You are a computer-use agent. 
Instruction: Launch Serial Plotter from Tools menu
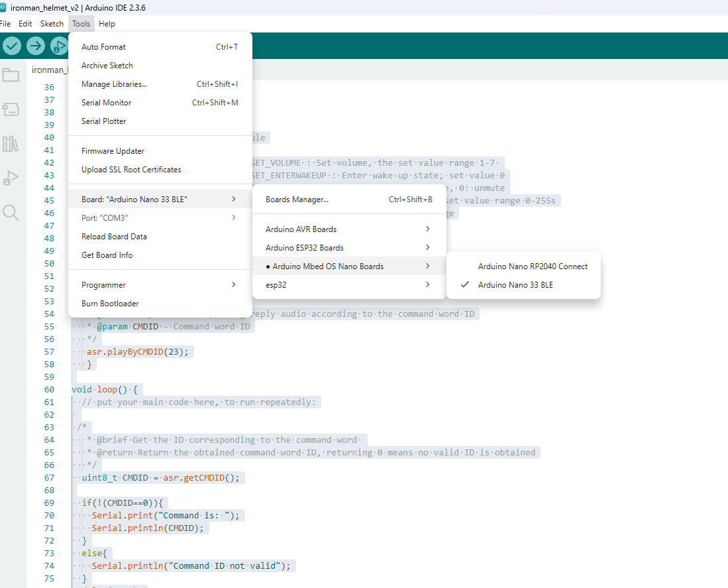[160, 121]
